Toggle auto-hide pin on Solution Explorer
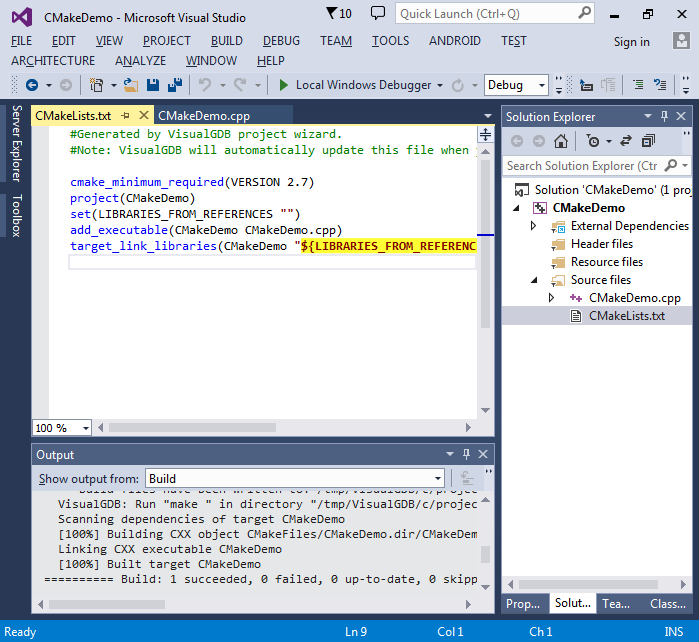The image size is (699, 642). pyautogui.click(x=664, y=116)
